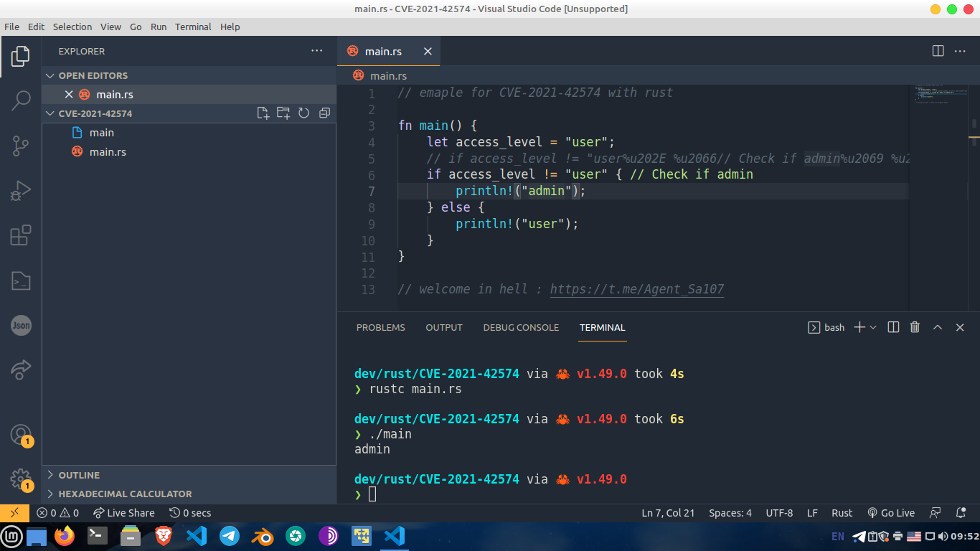Image resolution: width=980 pixels, height=551 pixels.
Task: Refresh the explorer file tree
Action: point(303,113)
